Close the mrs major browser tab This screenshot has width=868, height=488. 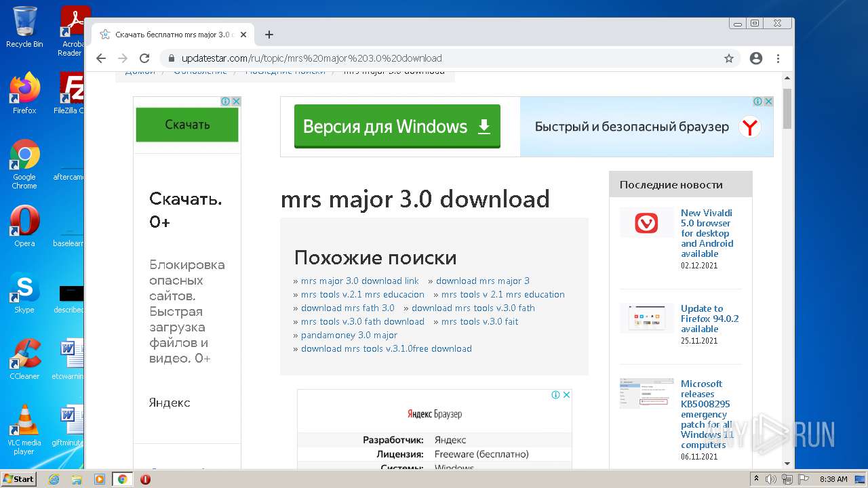click(243, 35)
